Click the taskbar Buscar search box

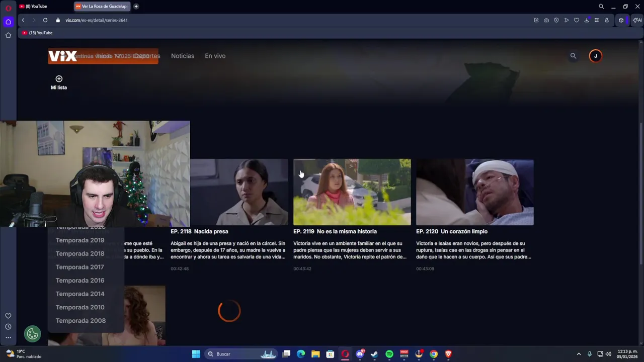click(242, 354)
